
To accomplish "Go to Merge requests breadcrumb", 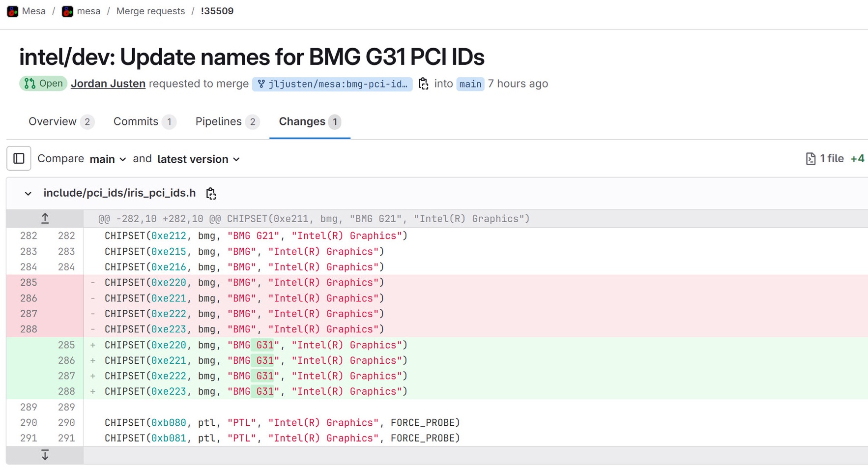I will [x=150, y=11].
